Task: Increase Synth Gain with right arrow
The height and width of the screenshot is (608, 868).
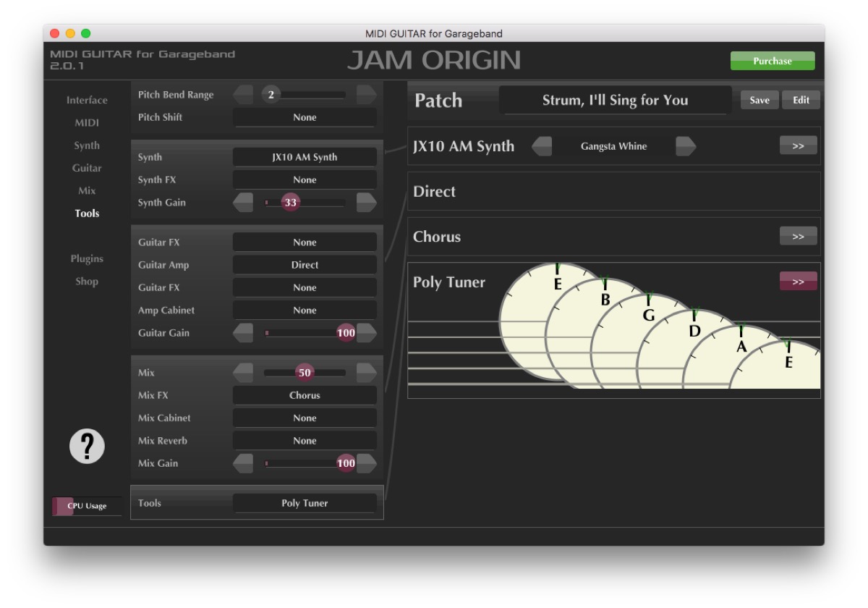Action: (366, 203)
